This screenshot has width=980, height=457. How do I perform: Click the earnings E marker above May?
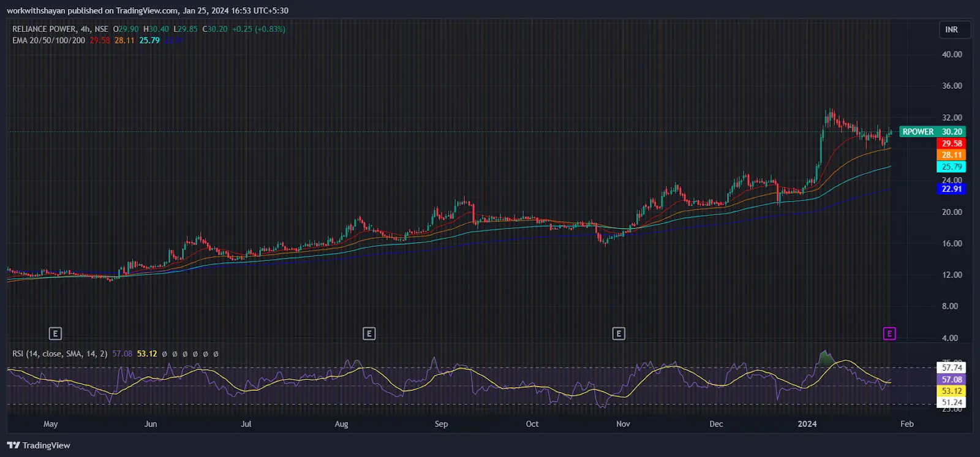(x=55, y=334)
